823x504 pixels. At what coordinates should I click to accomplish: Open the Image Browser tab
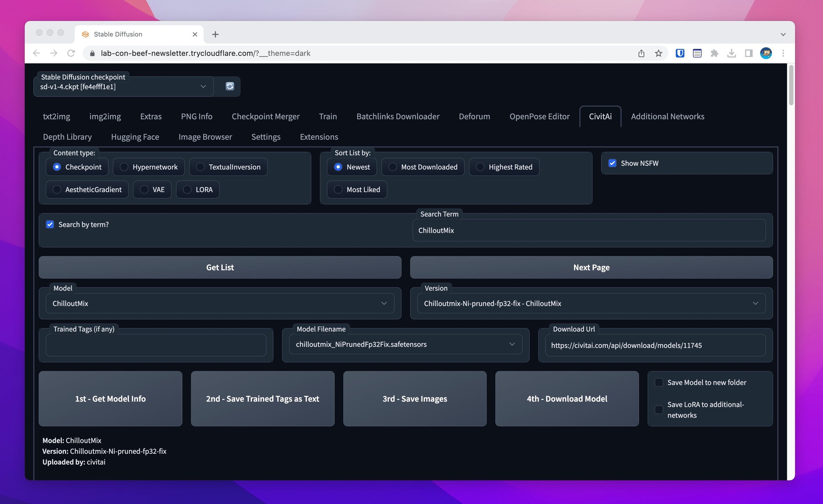(205, 137)
